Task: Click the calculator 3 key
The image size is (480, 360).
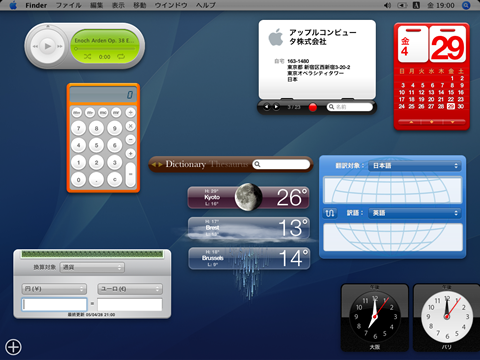Action: coord(114,163)
